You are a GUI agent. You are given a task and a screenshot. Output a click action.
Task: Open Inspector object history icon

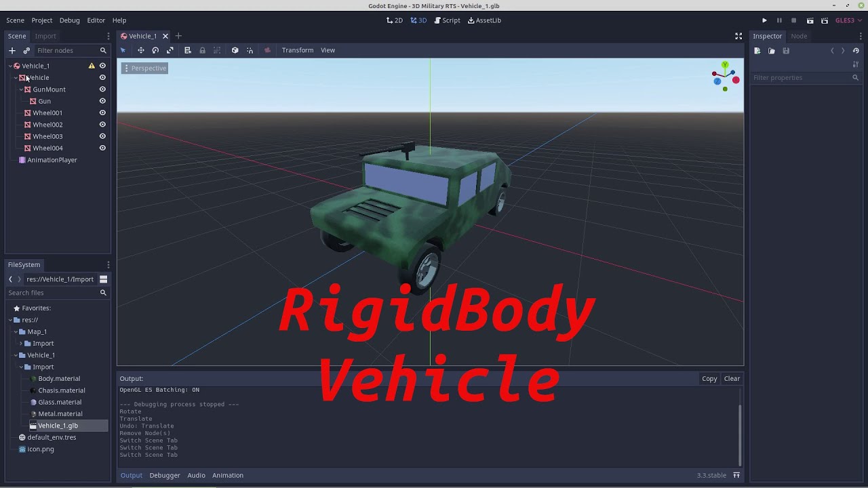pos(856,51)
